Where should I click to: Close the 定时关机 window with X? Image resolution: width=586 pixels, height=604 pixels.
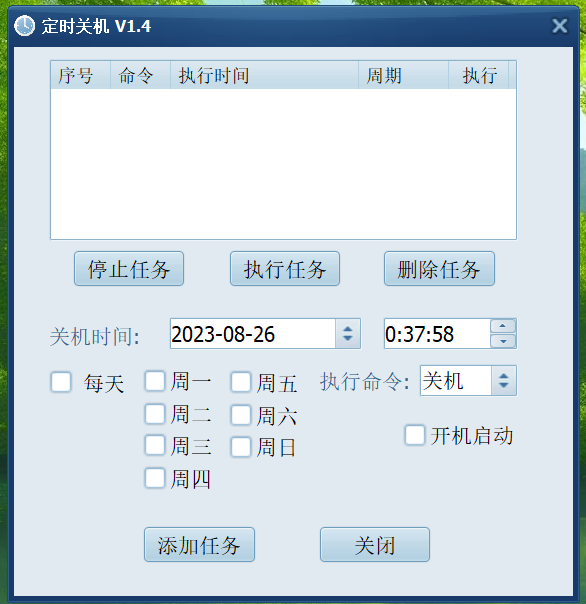[559, 26]
